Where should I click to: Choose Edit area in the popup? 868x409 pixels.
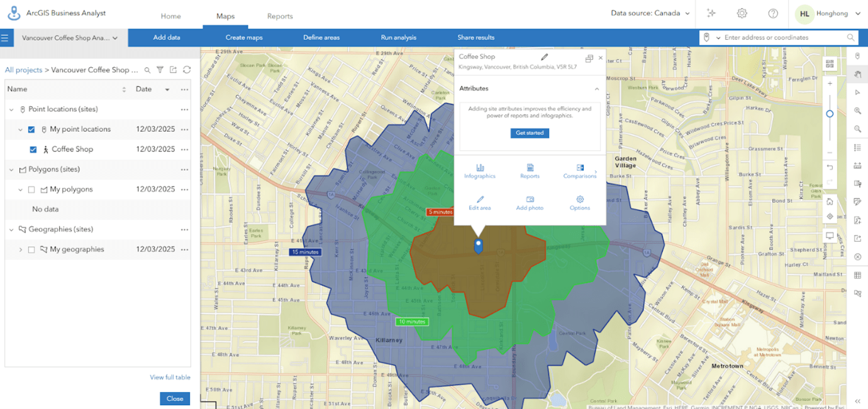point(480,203)
